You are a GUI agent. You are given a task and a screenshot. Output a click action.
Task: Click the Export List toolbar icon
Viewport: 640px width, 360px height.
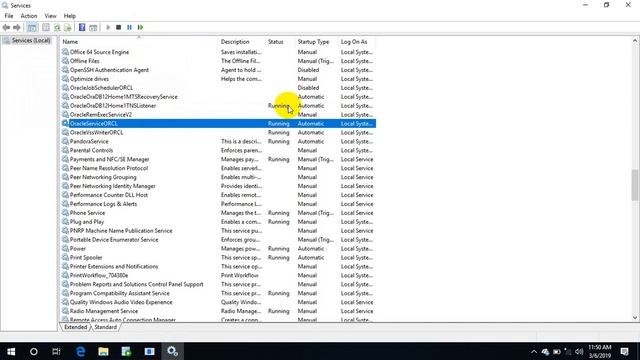tap(68, 27)
